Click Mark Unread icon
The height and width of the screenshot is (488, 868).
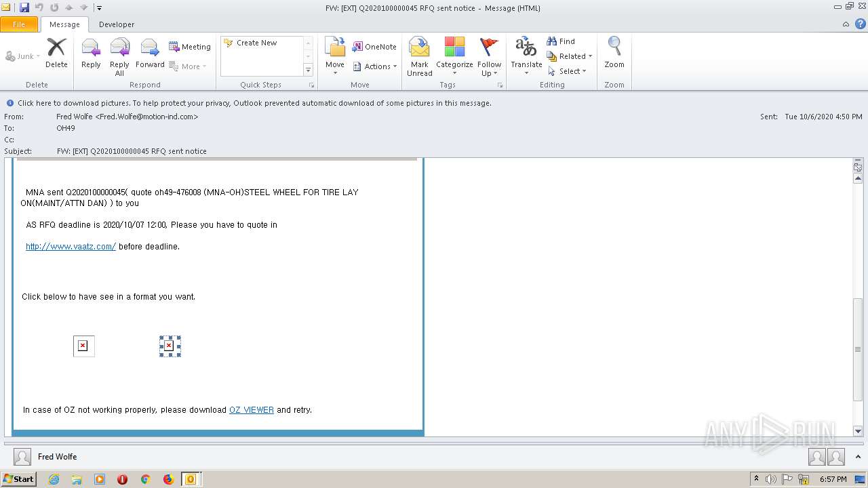pos(420,56)
